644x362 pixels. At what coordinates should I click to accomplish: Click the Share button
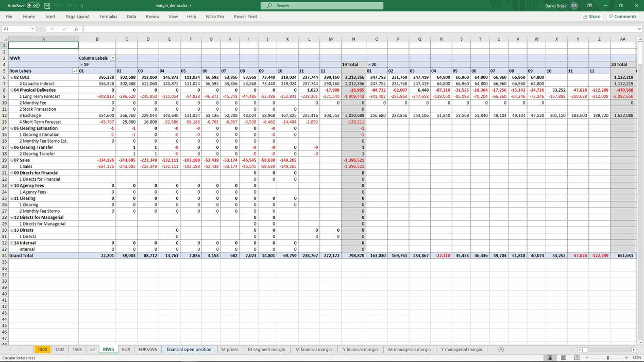[590, 16]
